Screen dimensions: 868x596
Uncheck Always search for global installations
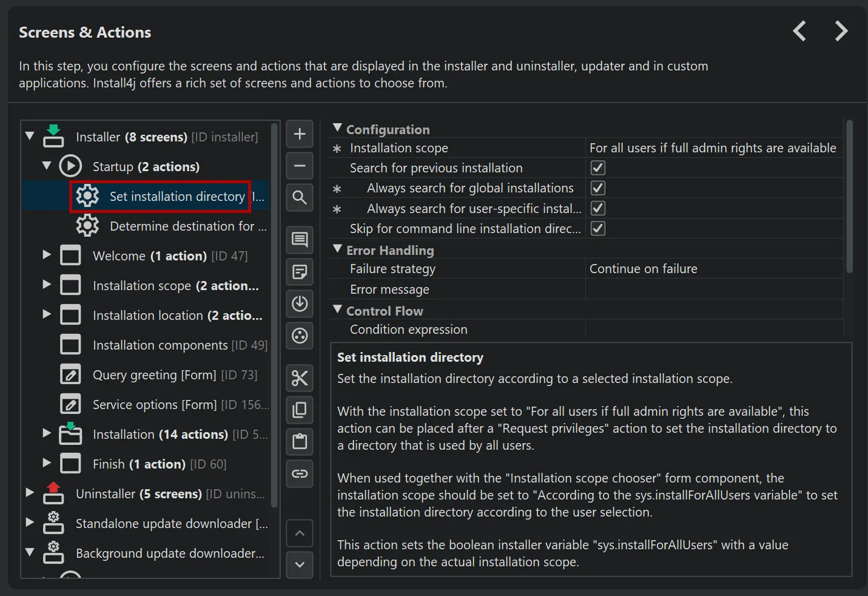pyautogui.click(x=598, y=188)
